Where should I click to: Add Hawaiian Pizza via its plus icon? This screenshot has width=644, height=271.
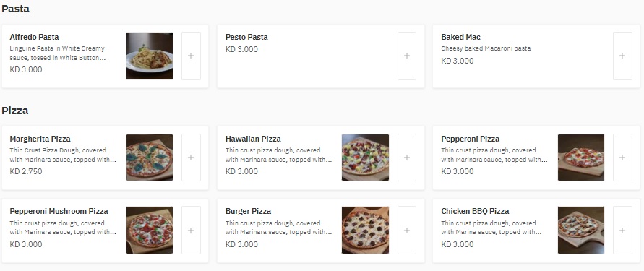pos(407,158)
